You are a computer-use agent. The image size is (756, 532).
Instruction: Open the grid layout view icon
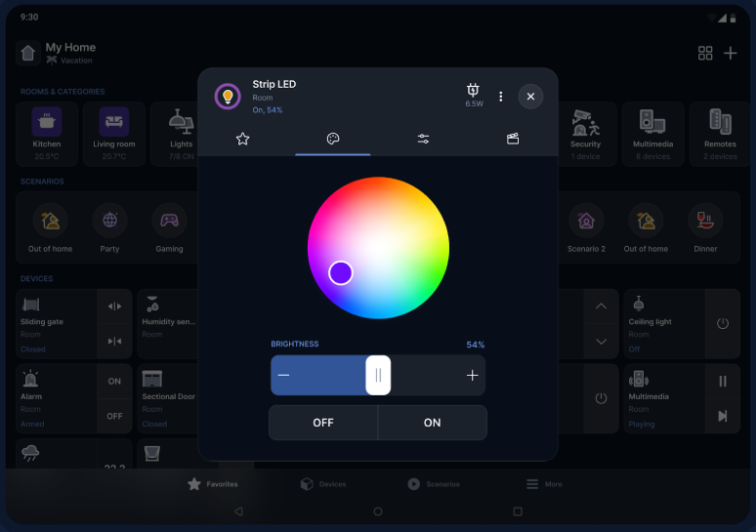coord(705,53)
